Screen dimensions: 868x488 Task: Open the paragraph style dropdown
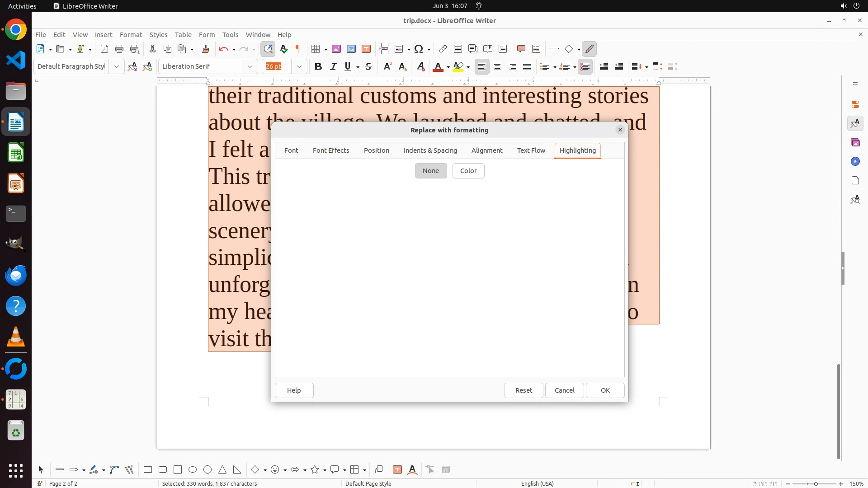point(117,66)
